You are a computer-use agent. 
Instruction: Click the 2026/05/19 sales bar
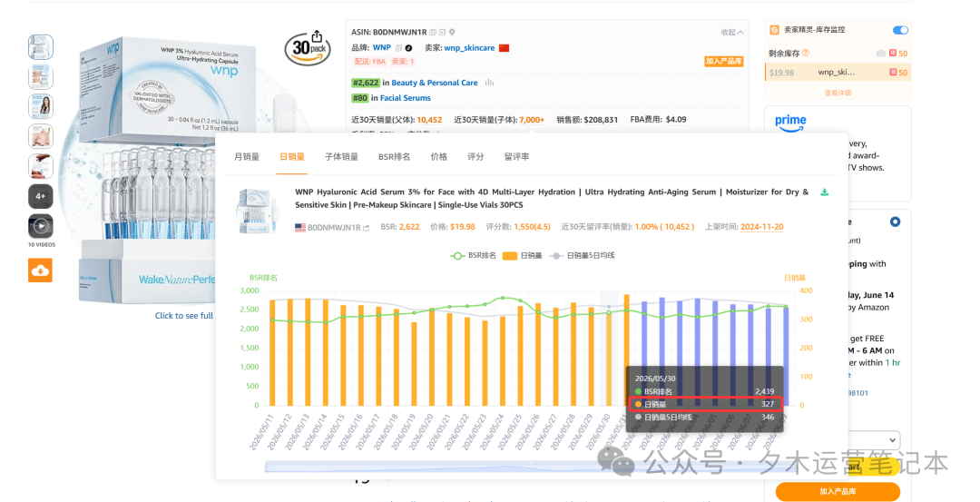pyautogui.click(x=414, y=364)
